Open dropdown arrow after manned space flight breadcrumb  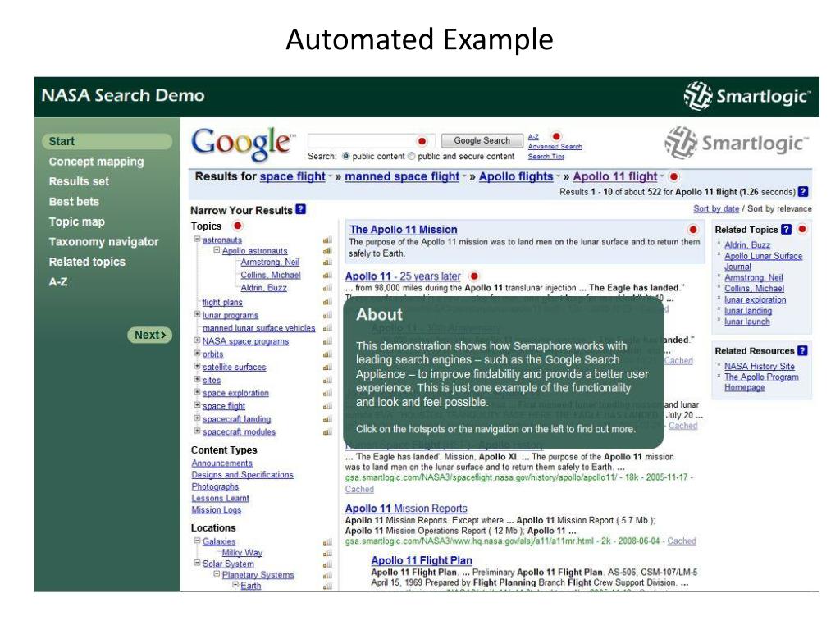[x=464, y=176]
